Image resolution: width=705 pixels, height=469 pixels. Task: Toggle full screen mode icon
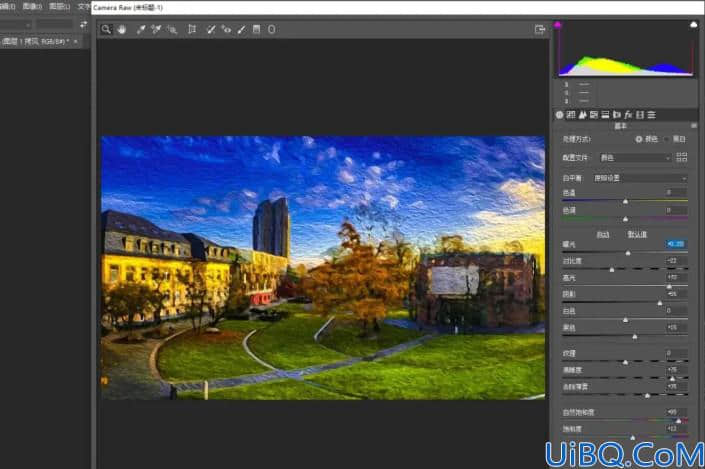(540, 29)
